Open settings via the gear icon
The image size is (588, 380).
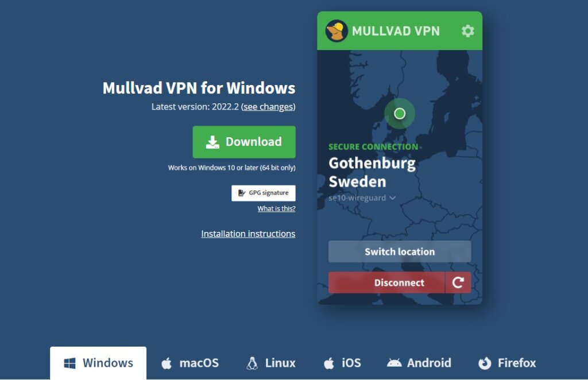tap(467, 31)
